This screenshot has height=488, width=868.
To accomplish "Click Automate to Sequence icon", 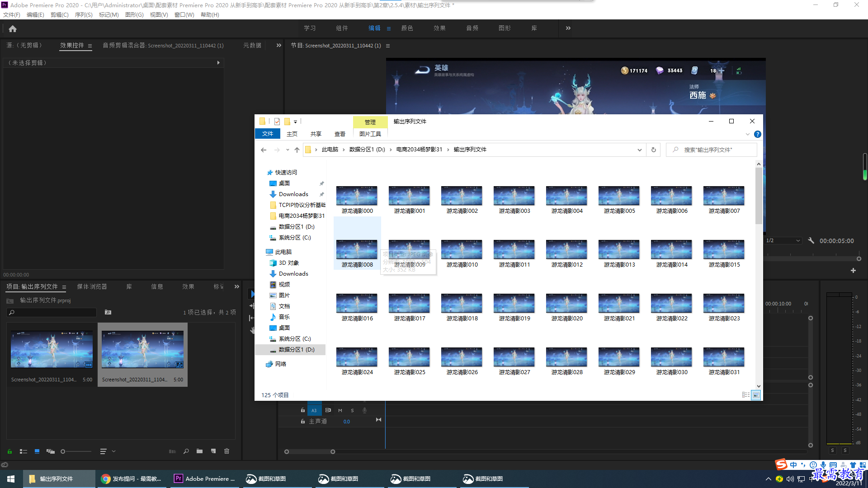I will (172, 451).
